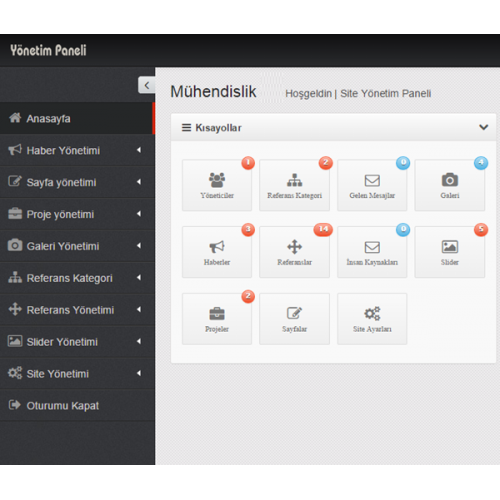Screen dimensions: 500x500
Task: Collapse the Kısayollar panel chevron
Action: click(484, 127)
